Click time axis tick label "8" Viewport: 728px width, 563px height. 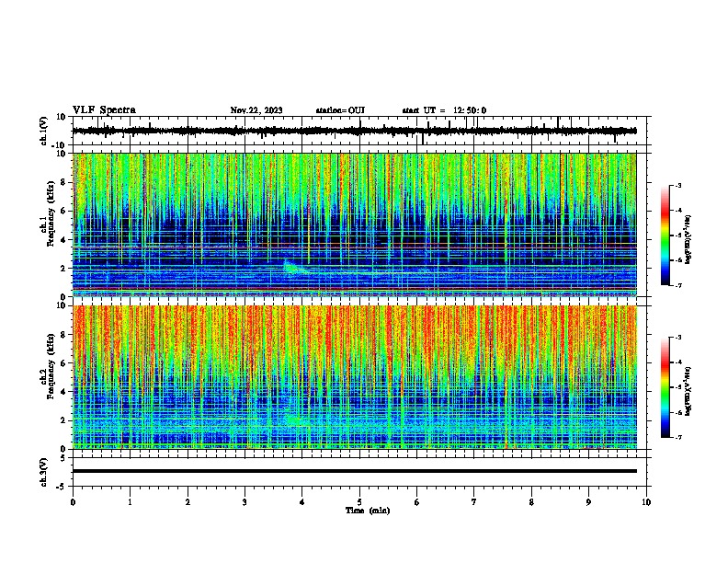531,502
